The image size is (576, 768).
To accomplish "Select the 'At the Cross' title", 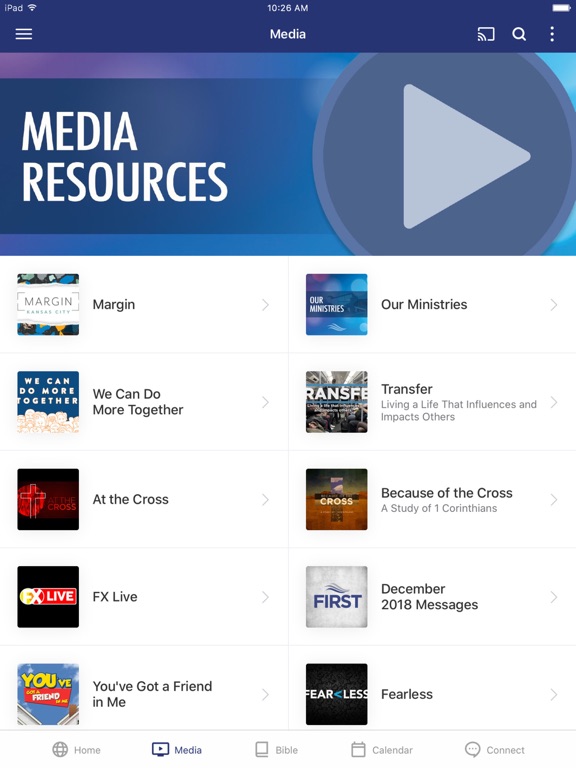I will (131, 499).
